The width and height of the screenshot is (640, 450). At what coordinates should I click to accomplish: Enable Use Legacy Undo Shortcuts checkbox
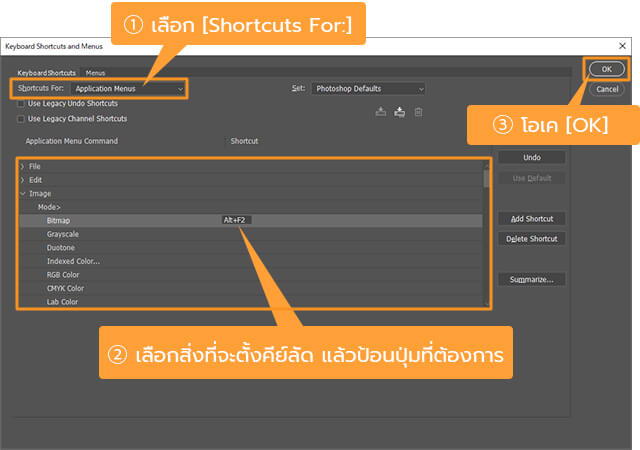coord(21,103)
